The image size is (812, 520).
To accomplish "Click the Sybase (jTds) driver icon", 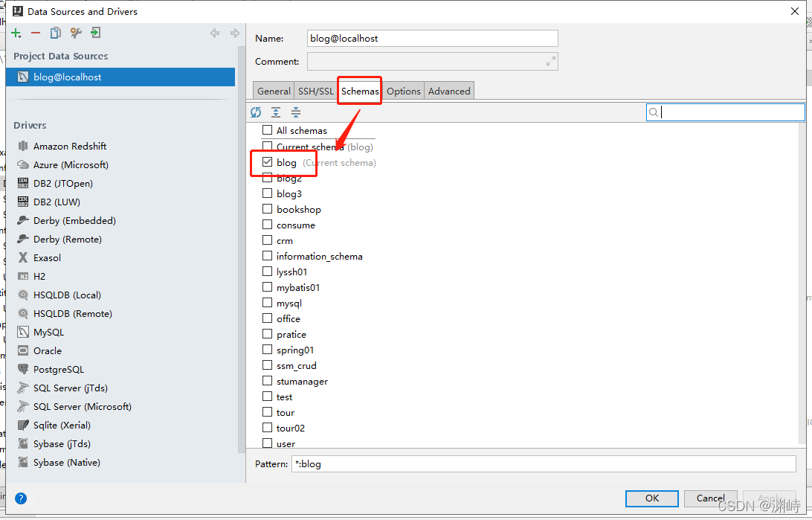I will [23, 444].
